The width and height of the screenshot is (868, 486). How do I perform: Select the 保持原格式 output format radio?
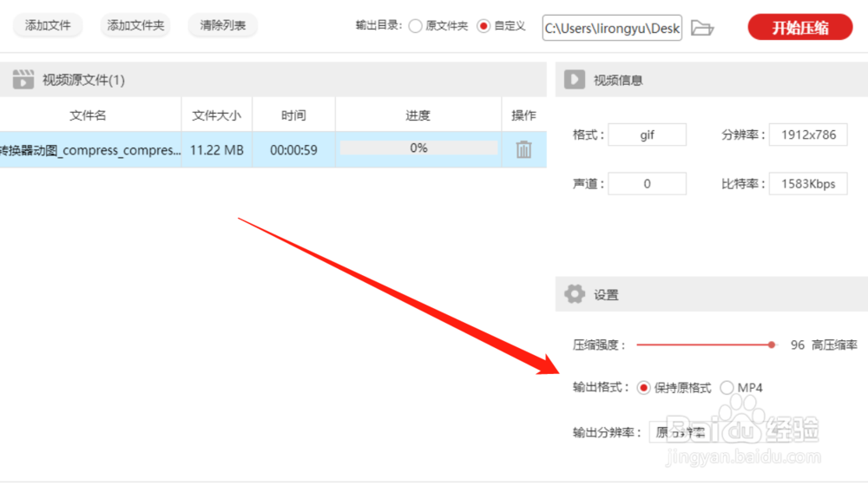[643, 388]
